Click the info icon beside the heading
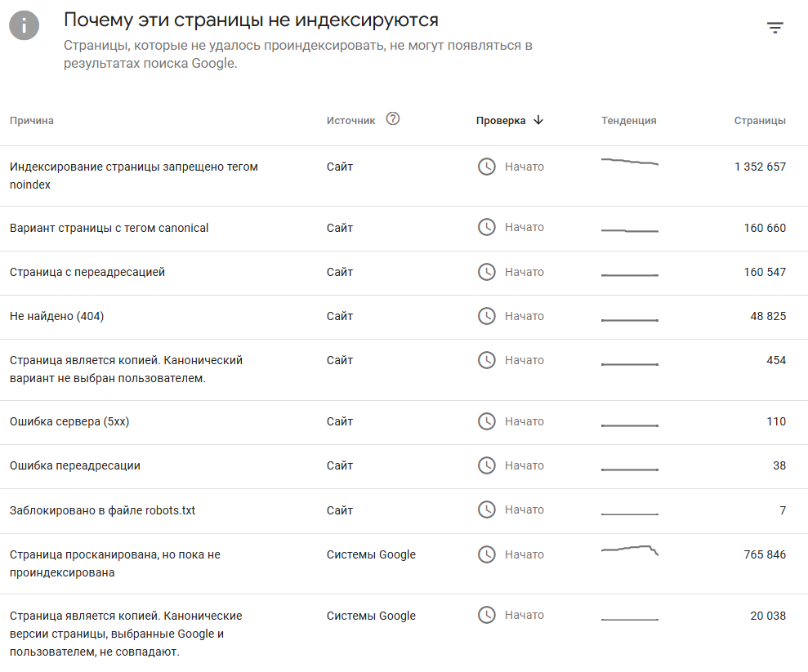Viewport: 808px width, 672px height. coord(25,25)
